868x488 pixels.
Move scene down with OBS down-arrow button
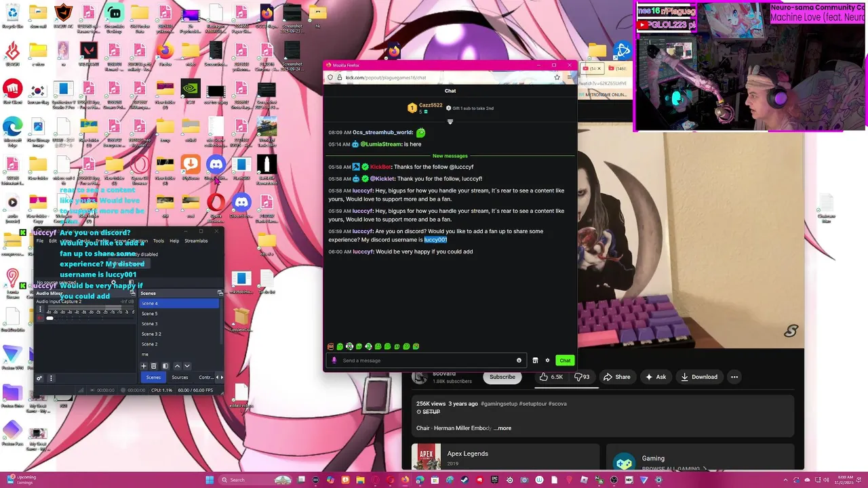tap(187, 366)
